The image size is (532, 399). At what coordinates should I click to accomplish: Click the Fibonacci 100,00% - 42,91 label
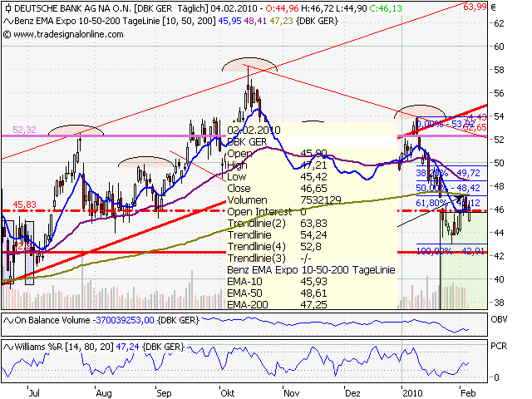450,251
